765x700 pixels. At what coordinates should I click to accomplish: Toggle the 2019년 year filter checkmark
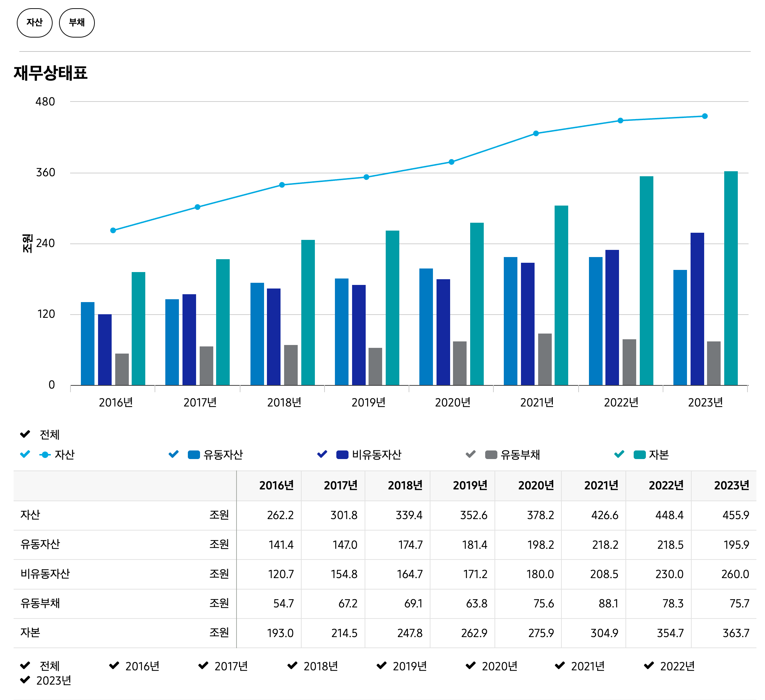click(381, 665)
